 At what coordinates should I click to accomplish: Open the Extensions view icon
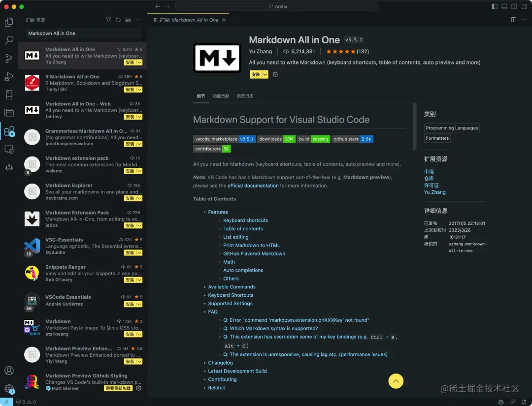[x=9, y=131]
